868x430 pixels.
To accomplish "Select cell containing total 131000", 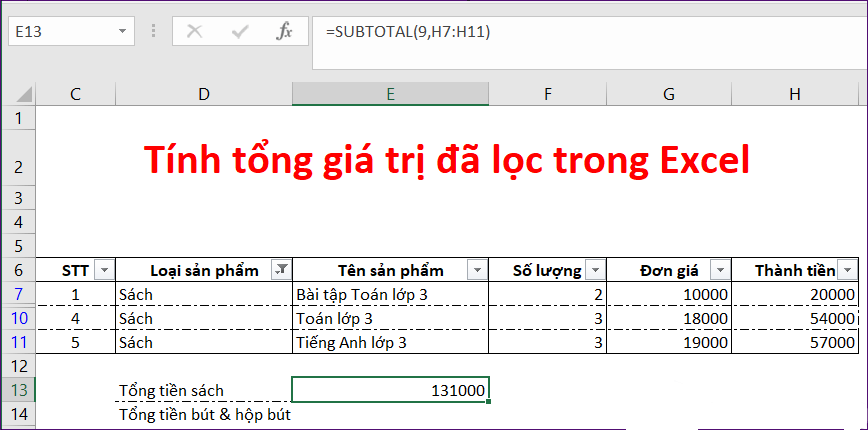I will click(x=390, y=390).
